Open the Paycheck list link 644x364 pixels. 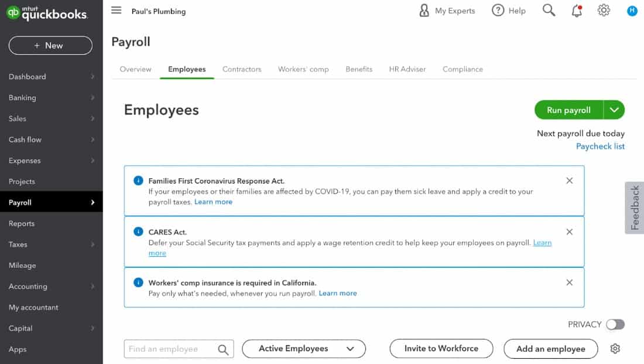pos(600,147)
